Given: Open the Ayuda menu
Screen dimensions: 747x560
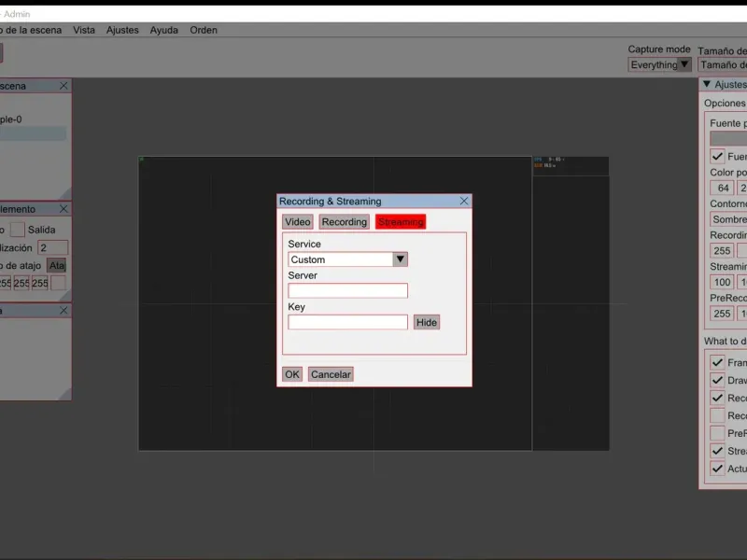Looking at the screenshot, I should (x=164, y=30).
